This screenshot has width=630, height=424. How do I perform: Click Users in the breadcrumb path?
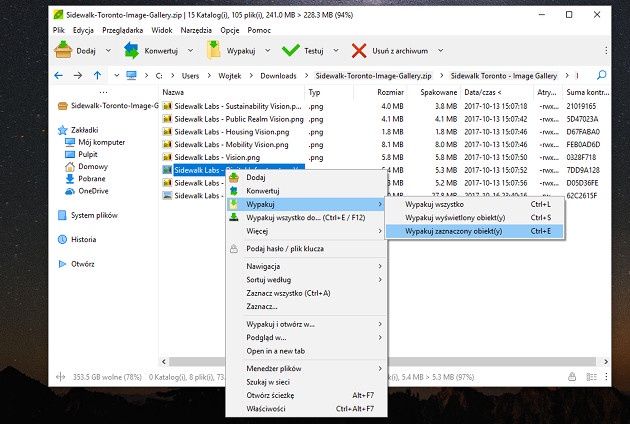click(x=190, y=76)
